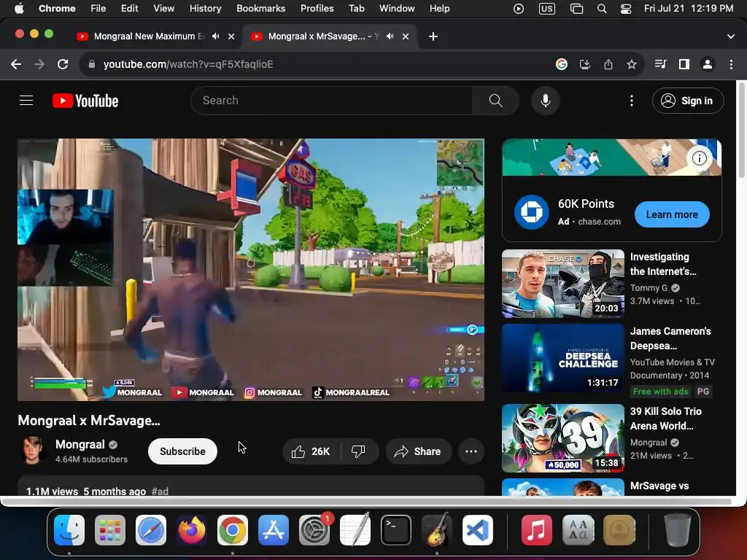Open the Bookmarks menu
The image size is (747, 560).
260,9
